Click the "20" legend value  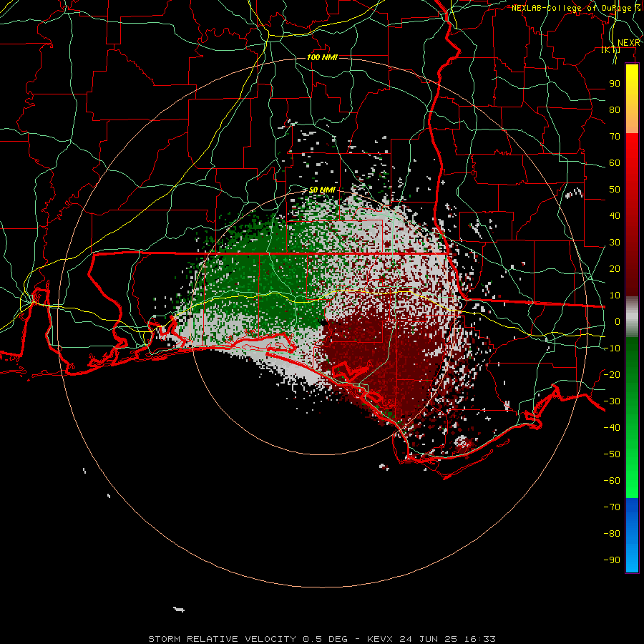tap(615, 268)
